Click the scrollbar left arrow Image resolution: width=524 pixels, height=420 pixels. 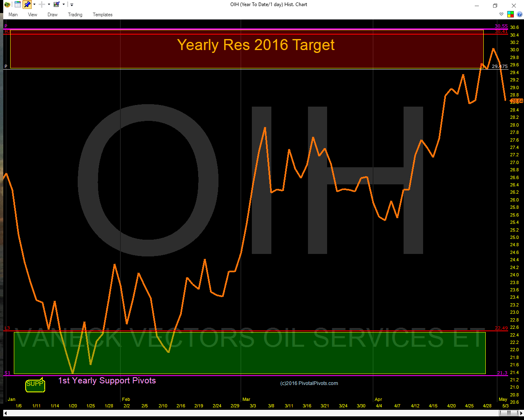point(6,413)
